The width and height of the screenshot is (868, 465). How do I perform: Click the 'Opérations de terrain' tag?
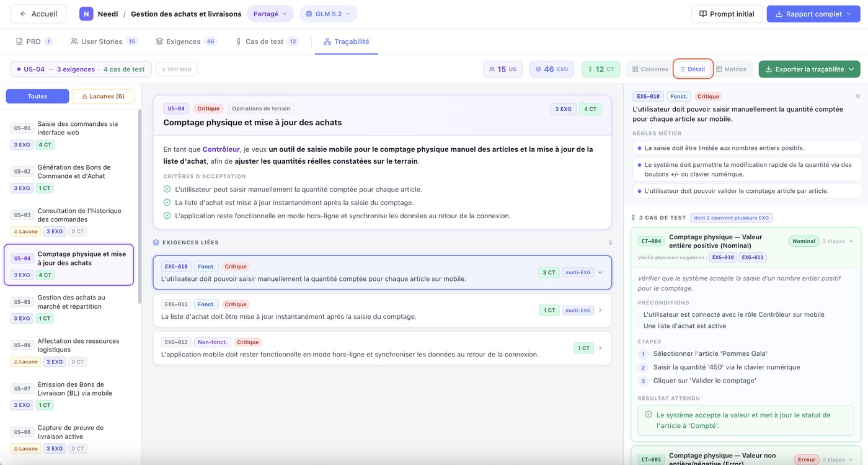(x=261, y=108)
